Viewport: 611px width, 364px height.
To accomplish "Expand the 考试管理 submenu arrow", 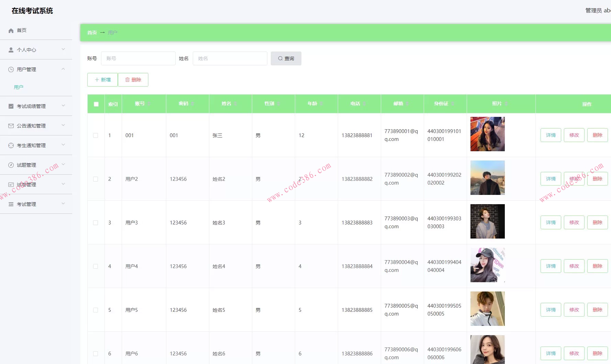I will [x=63, y=204].
